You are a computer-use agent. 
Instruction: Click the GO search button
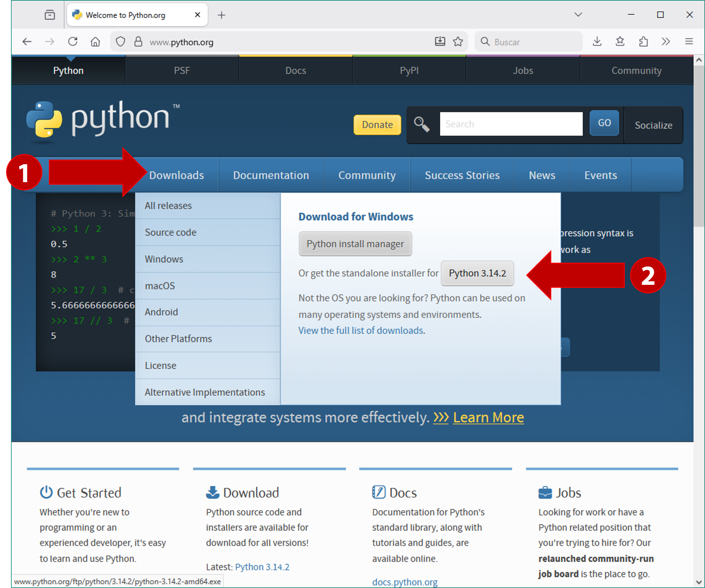604,123
